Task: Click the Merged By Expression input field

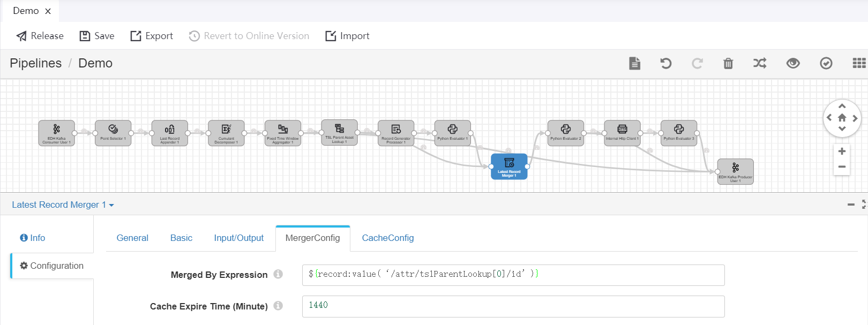Action: click(x=513, y=275)
